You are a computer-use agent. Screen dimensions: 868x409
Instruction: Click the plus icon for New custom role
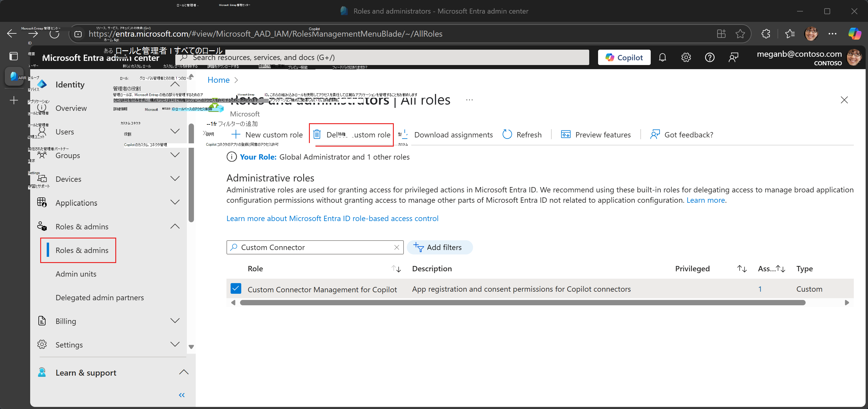(x=236, y=134)
